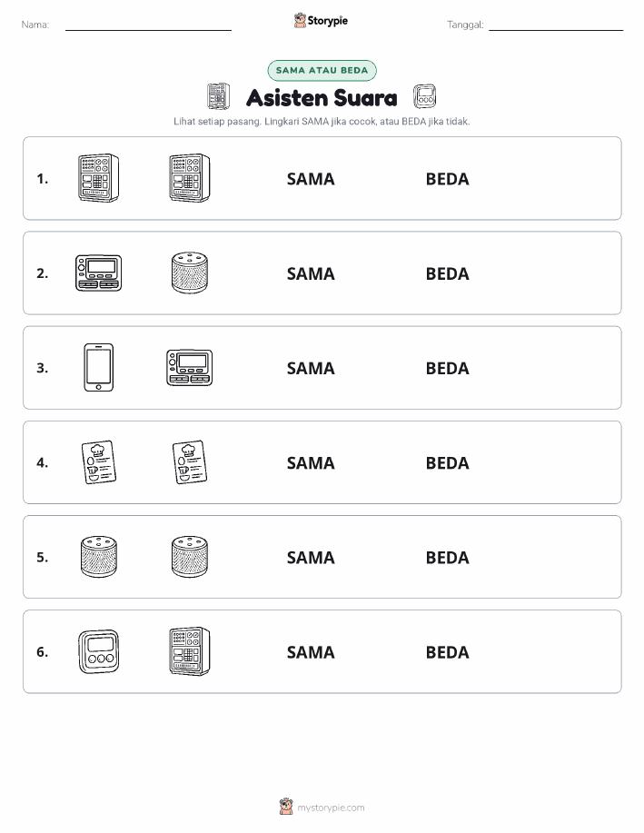Choose SAMA for question 5
Screen dimensions: 644x833
[311, 557]
